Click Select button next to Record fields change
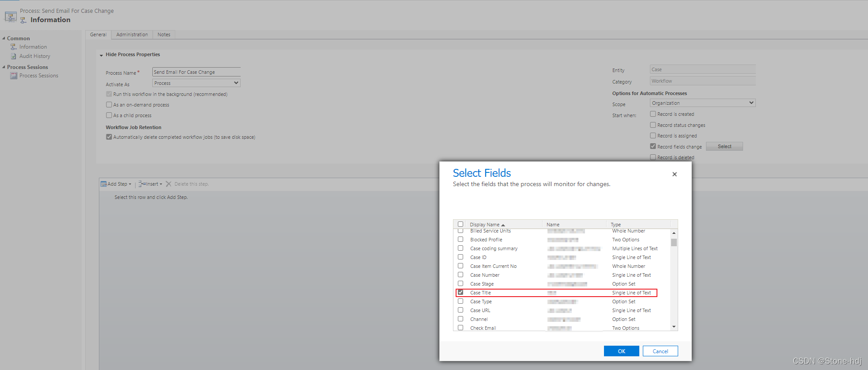The image size is (868, 370). pyautogui.click(x=724, y=146)
